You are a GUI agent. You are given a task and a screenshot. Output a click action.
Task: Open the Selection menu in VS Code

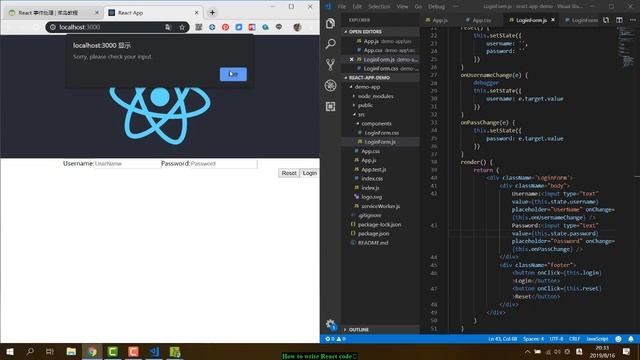(x=379, y=7)
